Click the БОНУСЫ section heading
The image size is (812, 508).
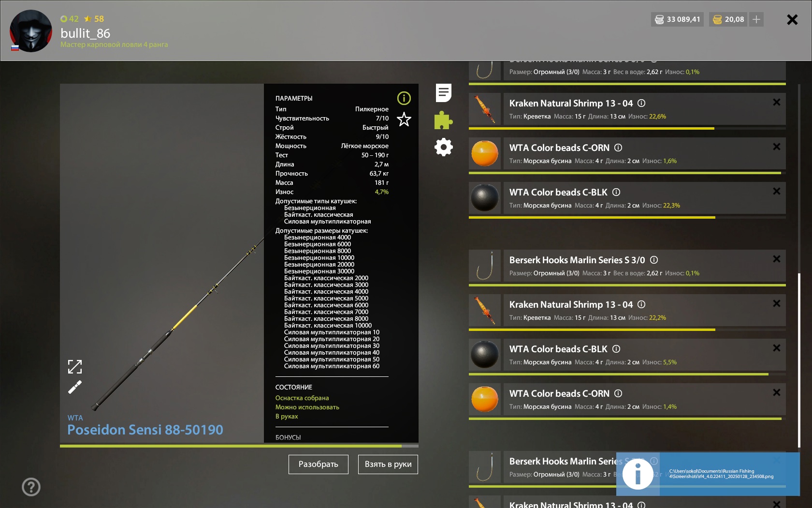(288, 437)
